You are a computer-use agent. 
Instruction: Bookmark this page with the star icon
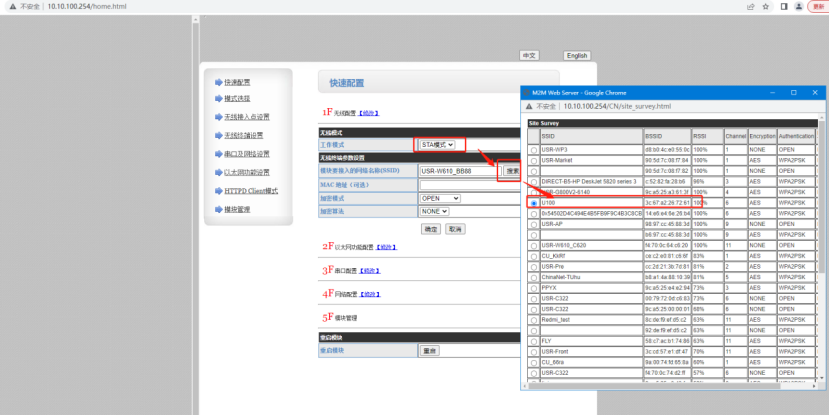pyautogui.click(x=765, y=6)
